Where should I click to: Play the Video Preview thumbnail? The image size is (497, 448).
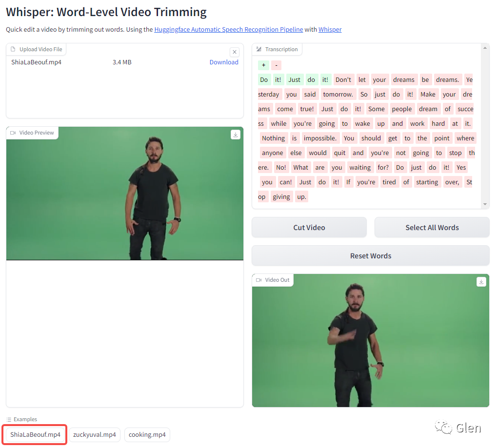(x=125, y=194)
